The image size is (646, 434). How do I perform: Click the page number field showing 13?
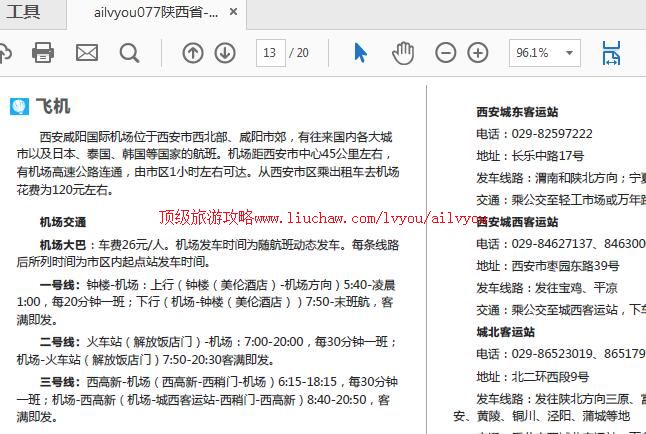pos(270,52)
